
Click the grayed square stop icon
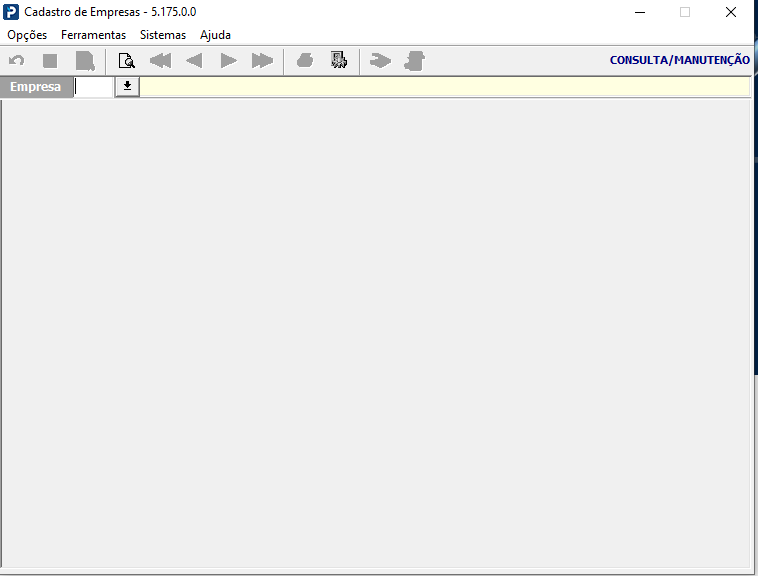click(x=50, y=61)
